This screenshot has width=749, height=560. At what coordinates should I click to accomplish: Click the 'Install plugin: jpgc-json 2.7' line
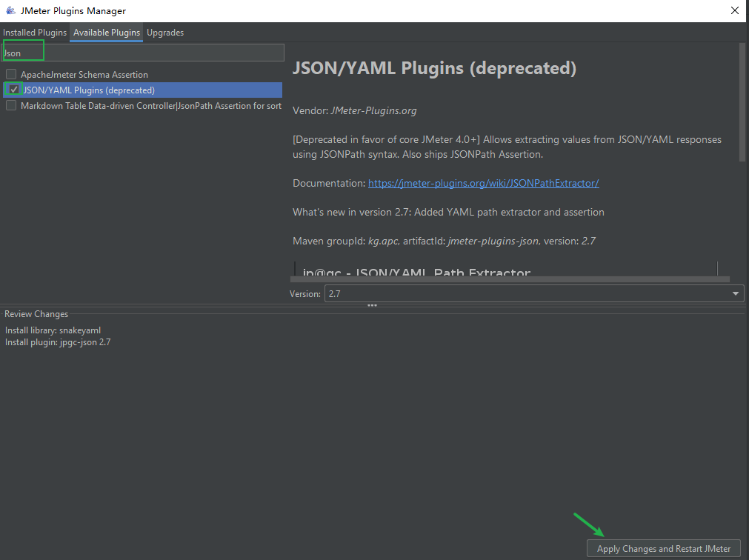pos(58,342)
